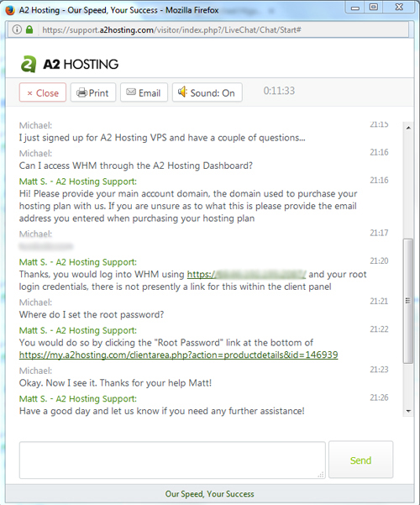Click "Our Speed, Your Success" footer text
This screenshot has height=505, width=420.
coord(210,494)
